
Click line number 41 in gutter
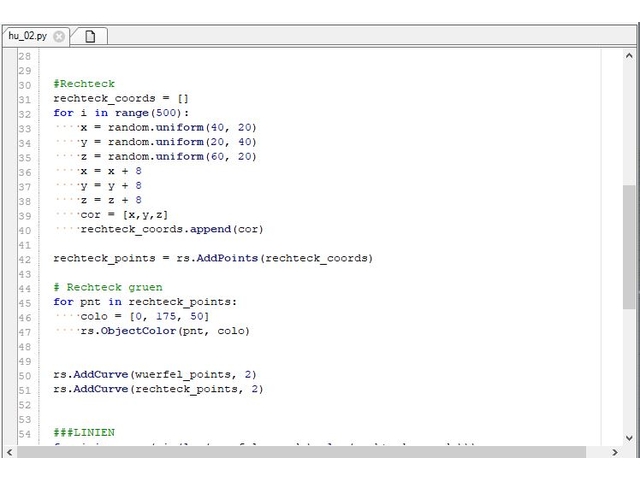point(24,245)
